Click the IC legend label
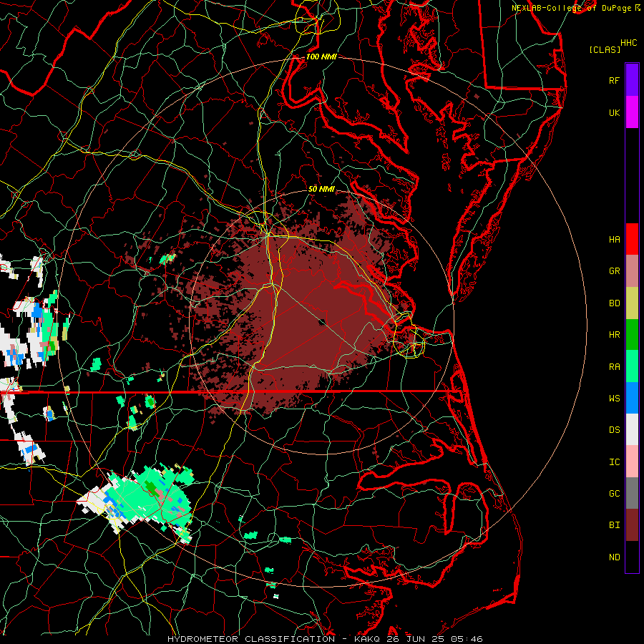This screenshot has width=644, height=644. 614,462
